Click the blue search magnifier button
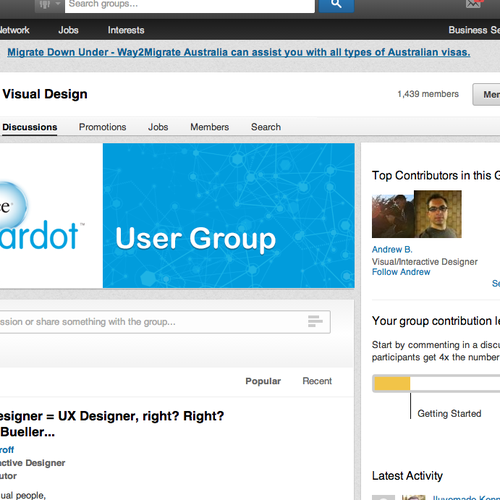 pyautogui.click(x=336, y=5)
